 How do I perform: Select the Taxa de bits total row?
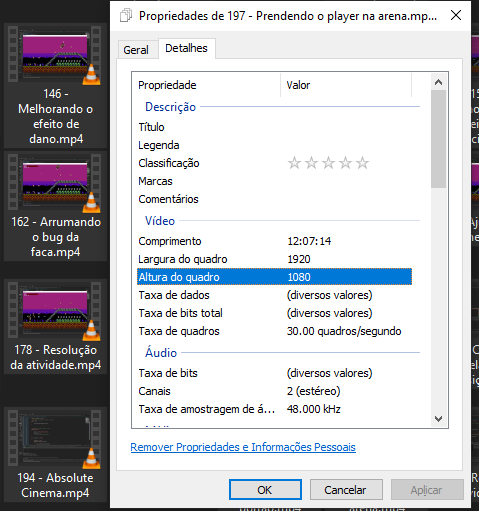[274, 313]
